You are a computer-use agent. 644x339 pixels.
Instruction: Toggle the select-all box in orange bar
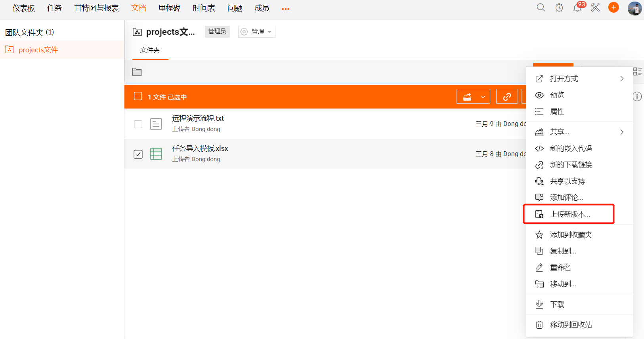pyautogui.click(x=138, y=97)
